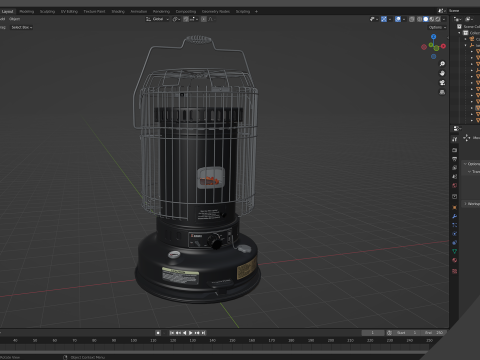Image resolution: width=480 pixels, height=360 pixels.
Task: Open the Object menu in viewport header
Action: click(x=14, y=19)
